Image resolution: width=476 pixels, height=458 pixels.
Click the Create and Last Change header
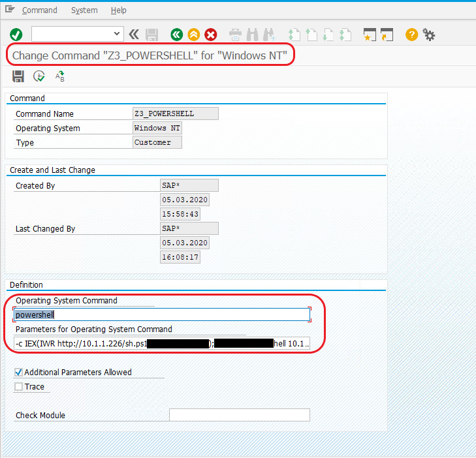[52, 170]
